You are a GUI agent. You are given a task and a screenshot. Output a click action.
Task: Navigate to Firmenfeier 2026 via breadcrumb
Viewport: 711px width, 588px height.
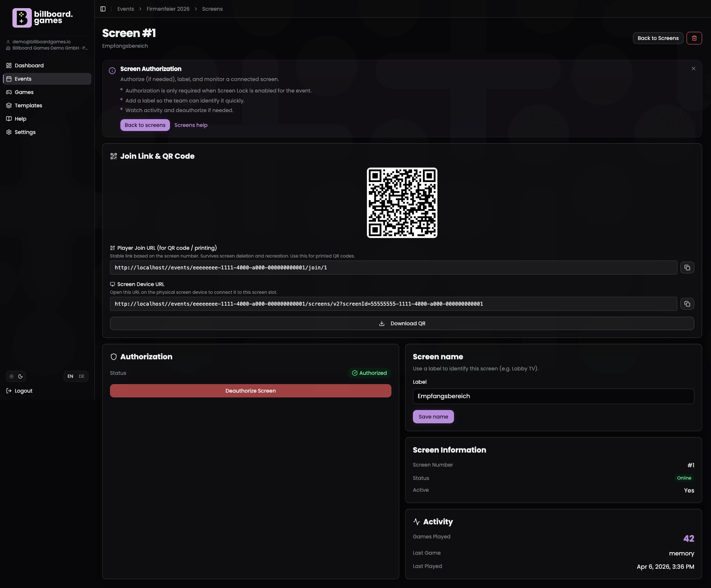tap(168, 9)
